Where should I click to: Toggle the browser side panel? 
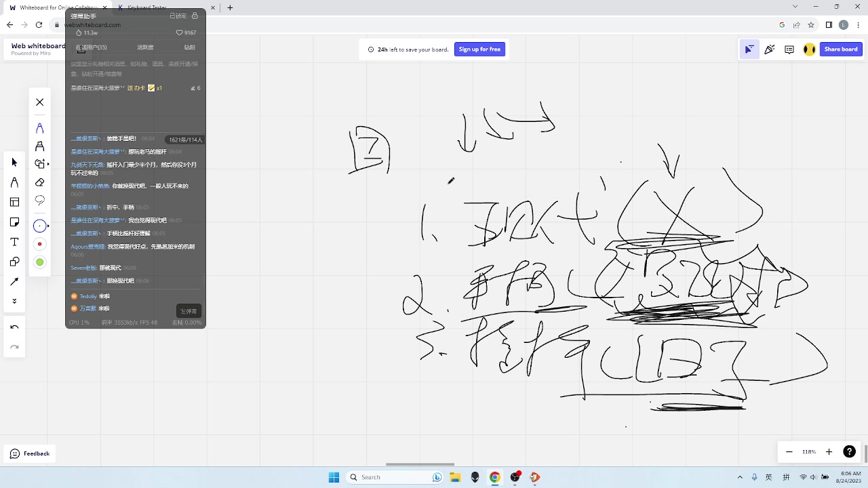click(829, 25)
